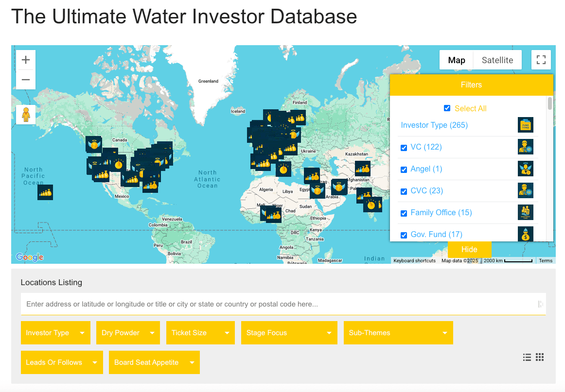Open the Ticket Size dropdown

click(200, 333)
